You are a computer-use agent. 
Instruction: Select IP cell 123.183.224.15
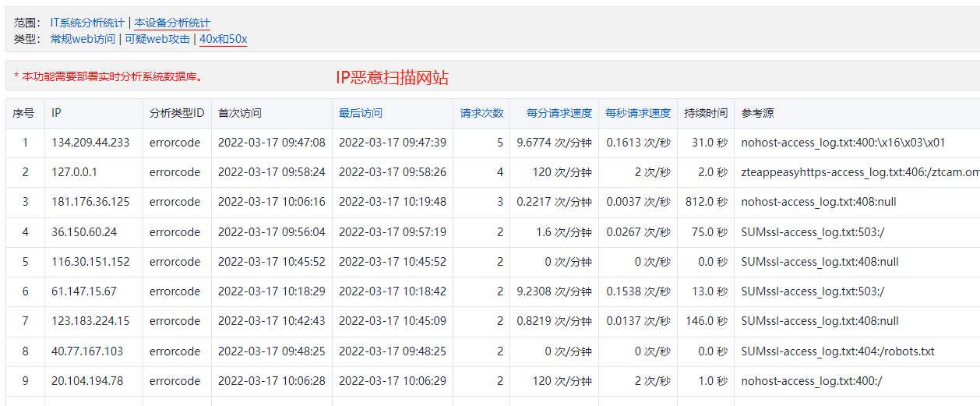point(90,321)
